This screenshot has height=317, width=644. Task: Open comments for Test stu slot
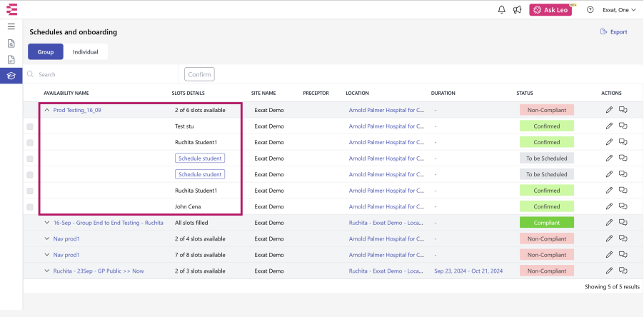[x=623, y=126]
